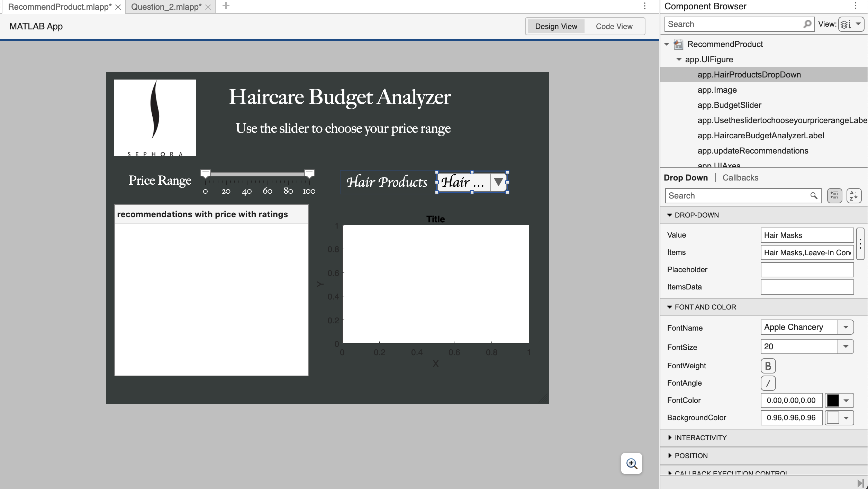Click the Items edit ellipsis next to Value field

(x=861, y=244)
